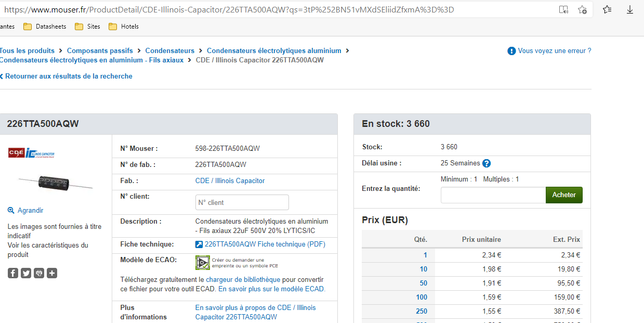Image resolution: width=644 pixels, height=323 pixels.
Task: Click the Prix (EUR) heading
Action: 385,220
